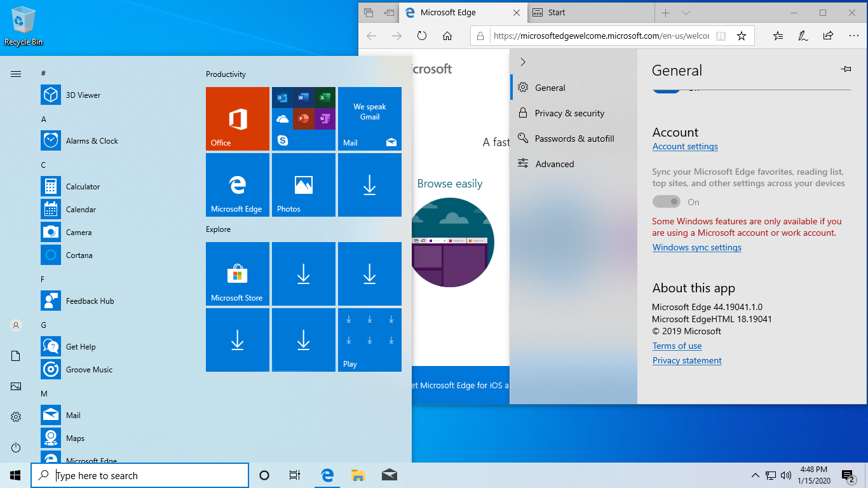Open the Office tile
868x488 pixels.
[x=238, y=119]
